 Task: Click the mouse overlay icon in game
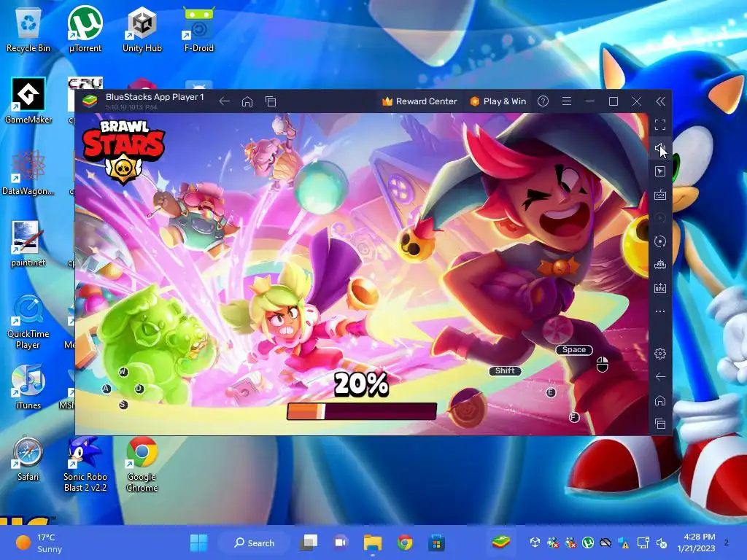pyautogui.click(x=602, y=365)
